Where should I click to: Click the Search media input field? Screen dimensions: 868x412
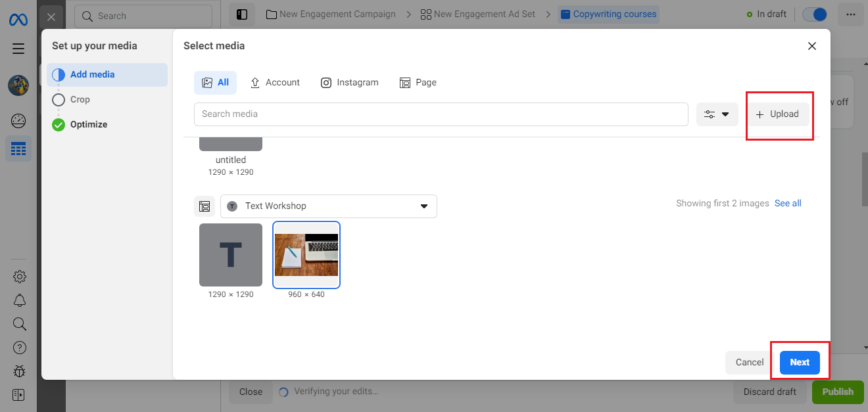(x=441, y=114)
